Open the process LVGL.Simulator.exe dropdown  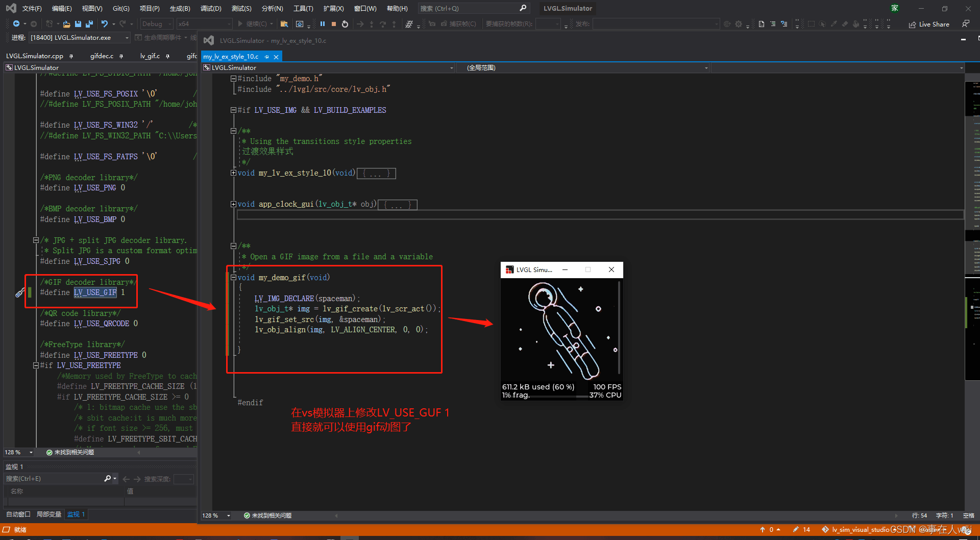[79, 38]
